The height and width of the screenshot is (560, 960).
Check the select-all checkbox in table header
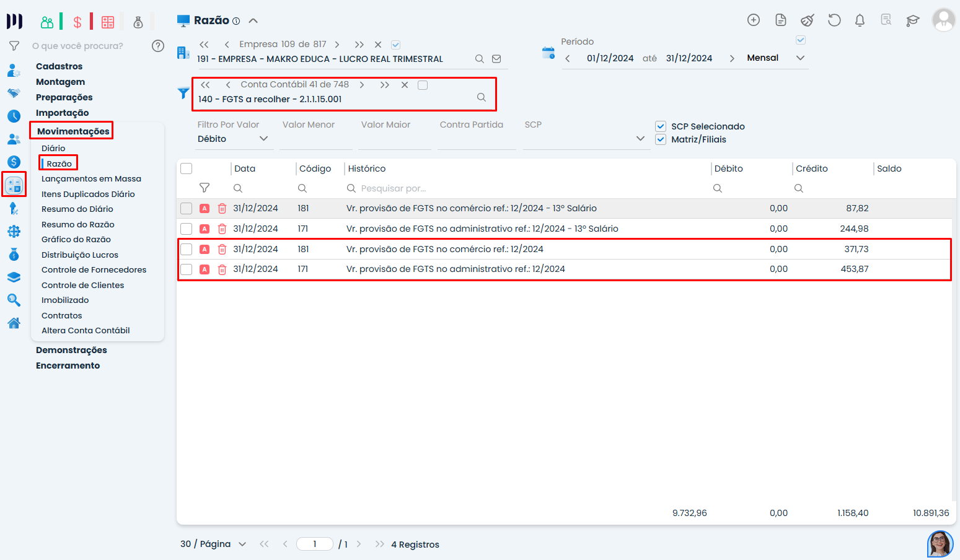click(x=187, y=168)
